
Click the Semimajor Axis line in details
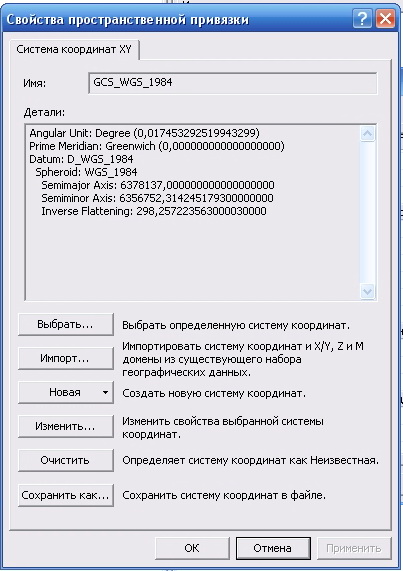coord(158,185)
